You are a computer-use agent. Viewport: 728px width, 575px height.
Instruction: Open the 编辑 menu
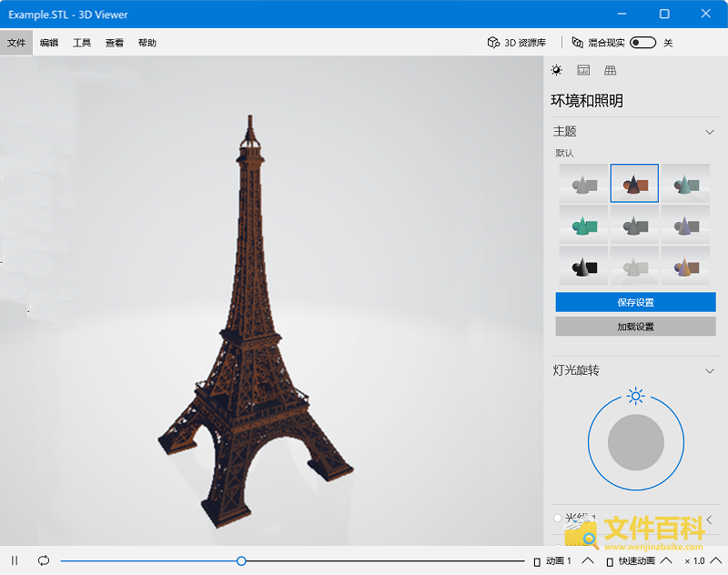pyautogui.click(x=49, y=43)
